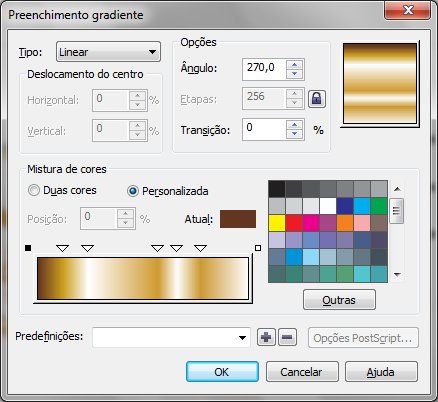Screen dimensions: 438x402
Task: Click the lock icon beside Etapas
Action: (317, 99)
